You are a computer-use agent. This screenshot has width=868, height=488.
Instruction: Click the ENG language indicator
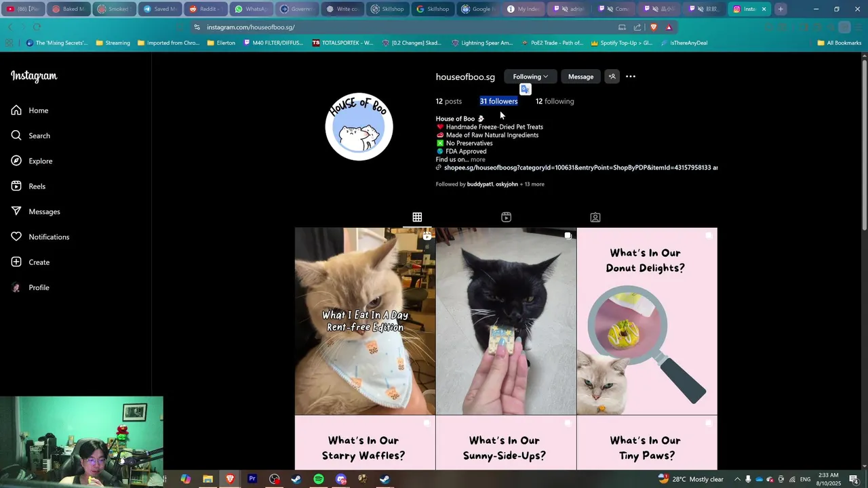pos(806,479)
